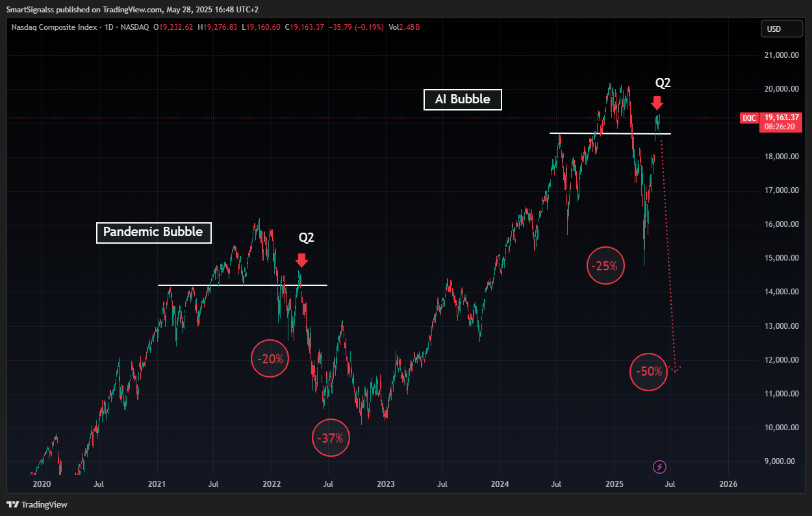Click the purple lightning bolt icon

coord(659,467)
